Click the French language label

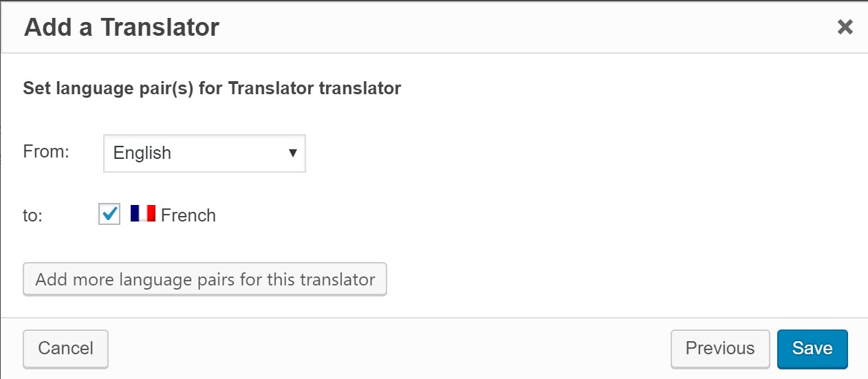tap(188, 215)
